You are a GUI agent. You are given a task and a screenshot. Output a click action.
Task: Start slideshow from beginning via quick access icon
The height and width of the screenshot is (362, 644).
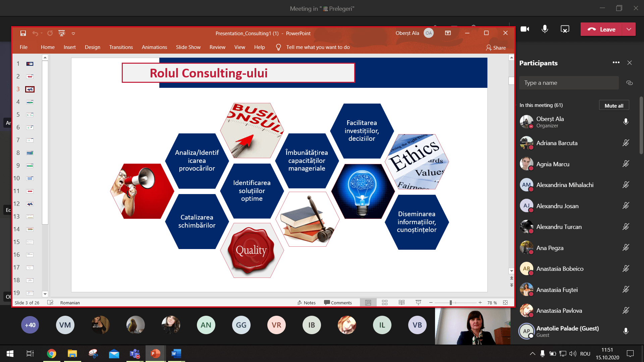[62, 33]
